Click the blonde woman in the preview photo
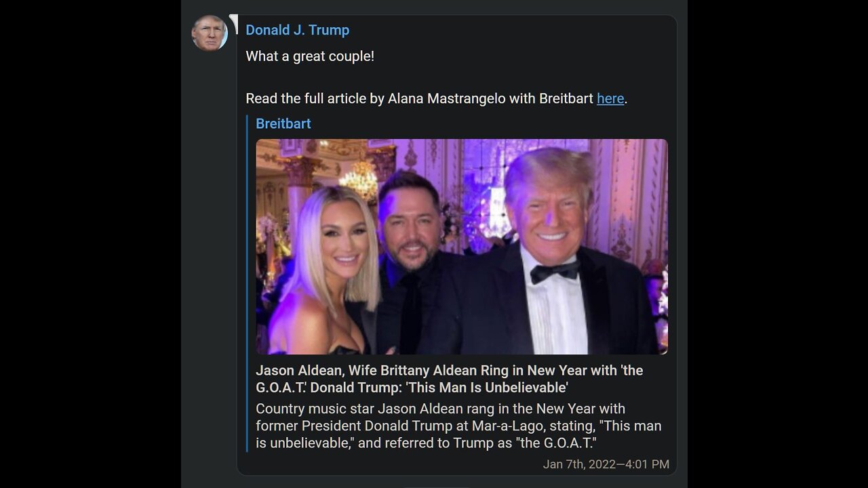 pos(331,271)
